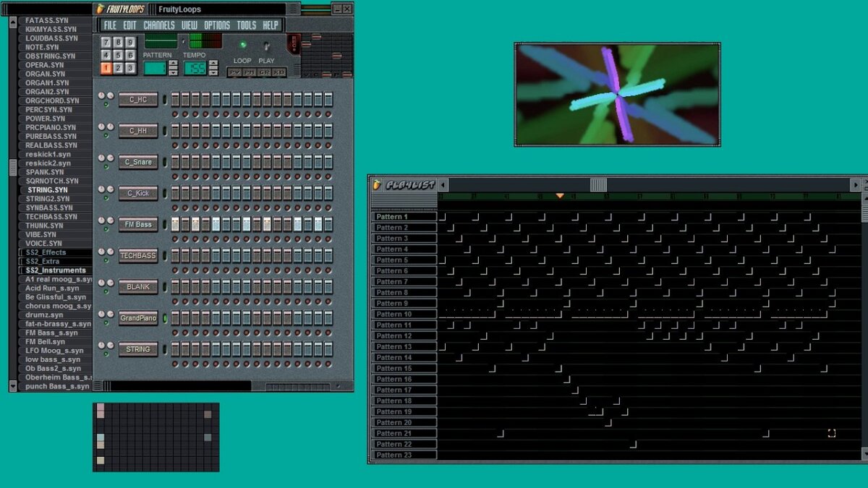Flip the PLAY switch
The height and width of the screenshot is (488, 868).
[x=266, y=46]
